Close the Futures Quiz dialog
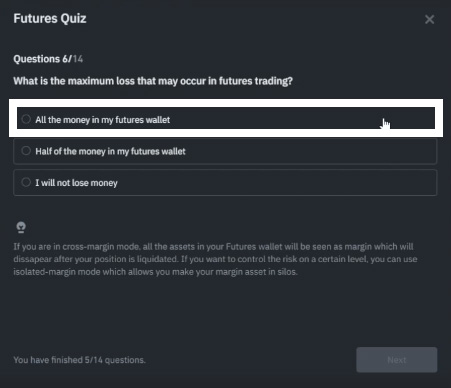 point(430,19)
